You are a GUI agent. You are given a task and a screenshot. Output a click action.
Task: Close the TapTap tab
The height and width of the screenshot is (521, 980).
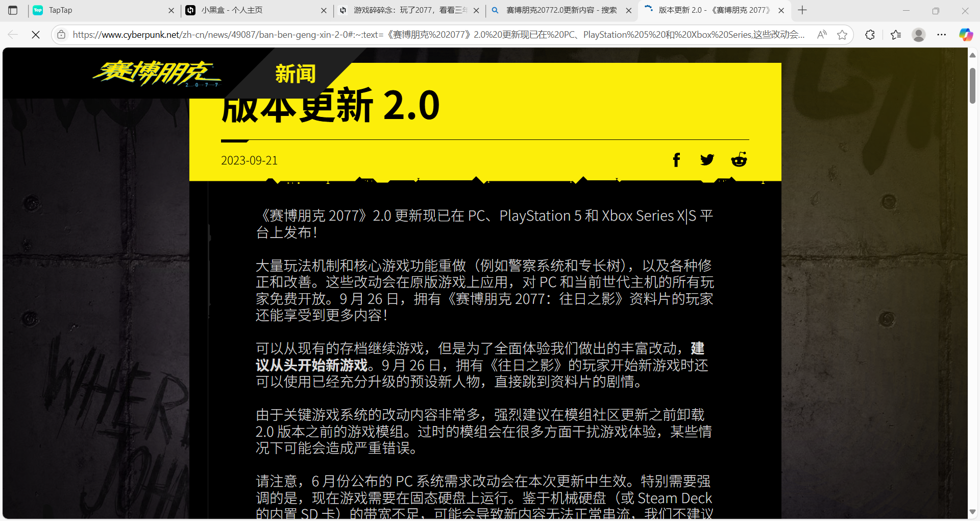pyautogui.click(x=171, y=10)
